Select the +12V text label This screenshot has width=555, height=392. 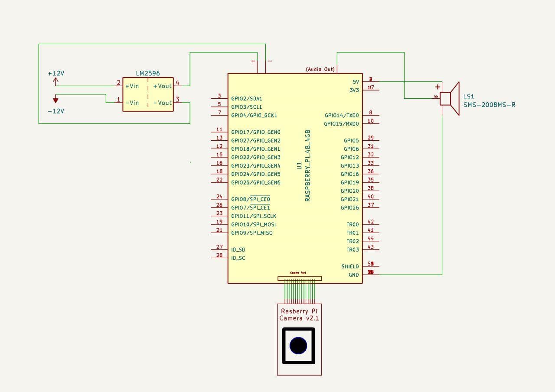[x=56, y=74]
